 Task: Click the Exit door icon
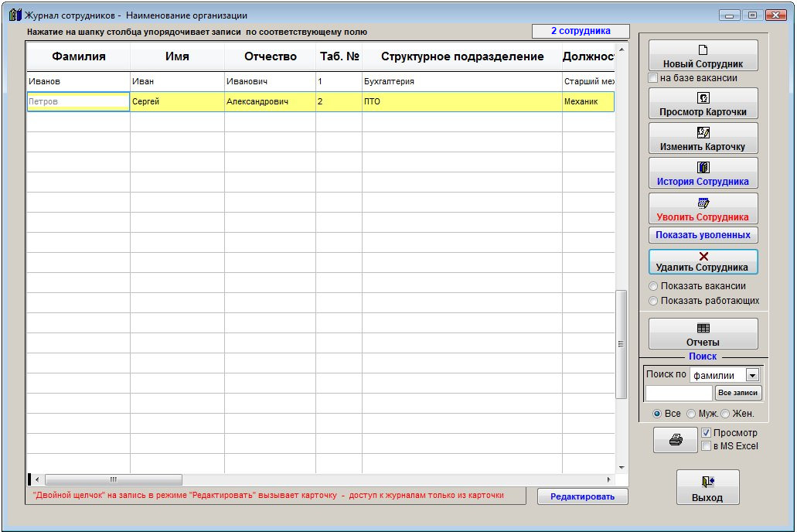[707, 482]
